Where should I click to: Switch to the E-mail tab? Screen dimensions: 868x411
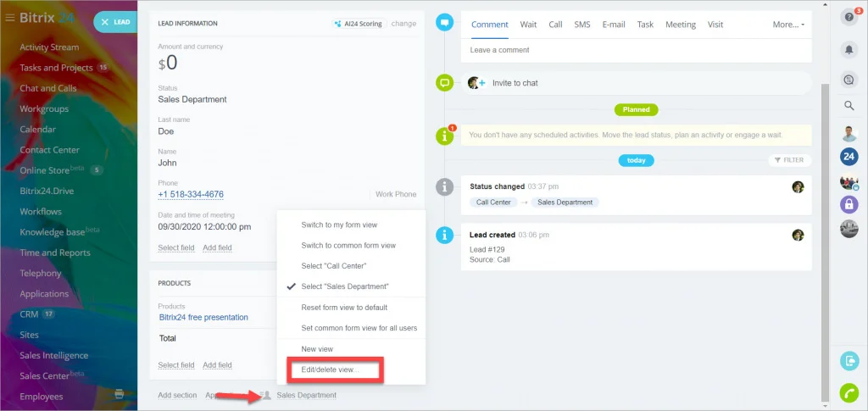pos(614,25)
